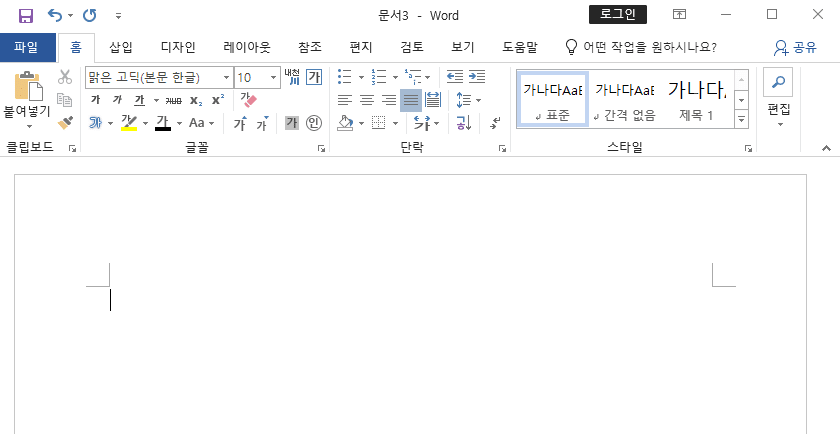Screen dimensions: 840x434
Task: Switch to the 보기 tab
Action: click(x=462, y=47)
